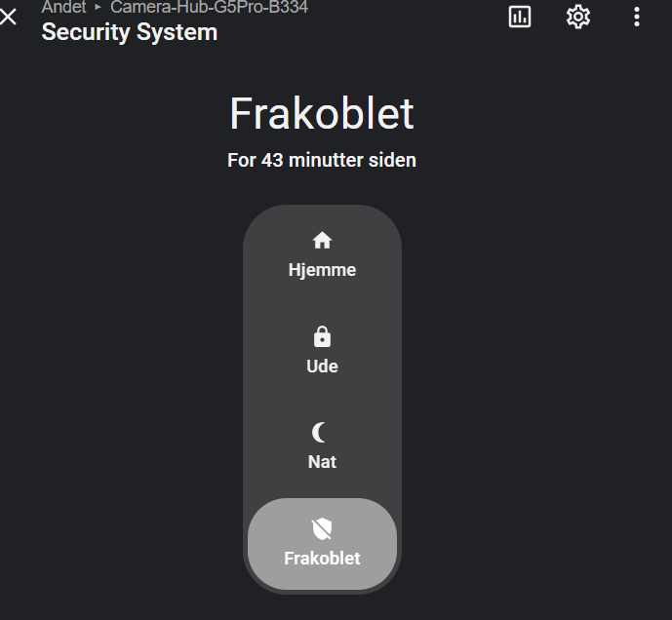The width and height of the screenshot is (672, 620).
Task: Click the Security System title
Action: (130, 32)
